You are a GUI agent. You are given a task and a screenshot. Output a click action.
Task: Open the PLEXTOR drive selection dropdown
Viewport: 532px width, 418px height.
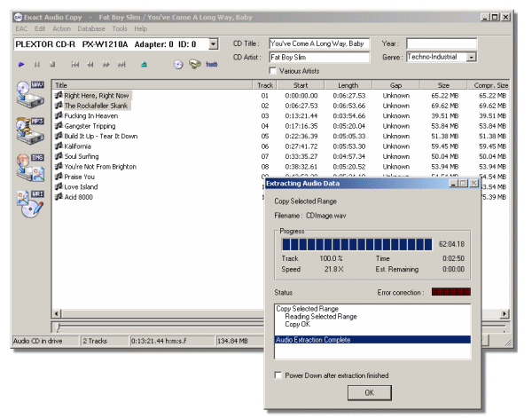[213, 44]
